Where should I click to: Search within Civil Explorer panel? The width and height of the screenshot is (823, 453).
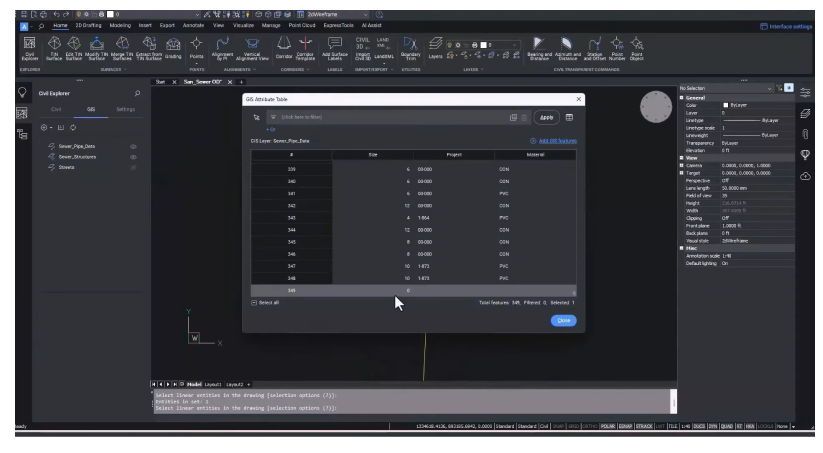[x=137, y=93]
